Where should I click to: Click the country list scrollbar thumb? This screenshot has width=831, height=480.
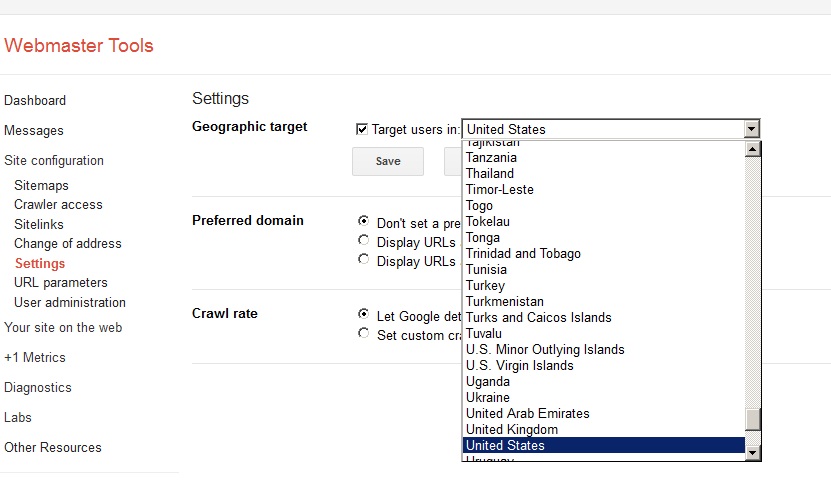[753, 420]
